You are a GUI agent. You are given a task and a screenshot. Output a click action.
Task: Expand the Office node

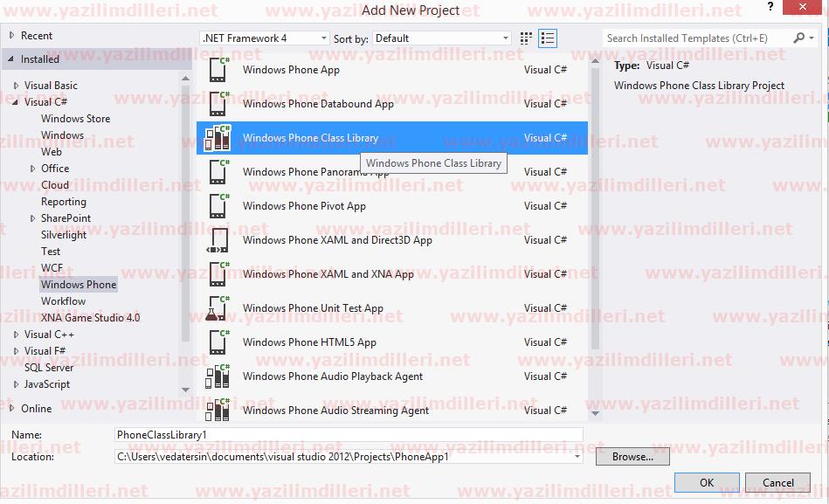(33, 169)
